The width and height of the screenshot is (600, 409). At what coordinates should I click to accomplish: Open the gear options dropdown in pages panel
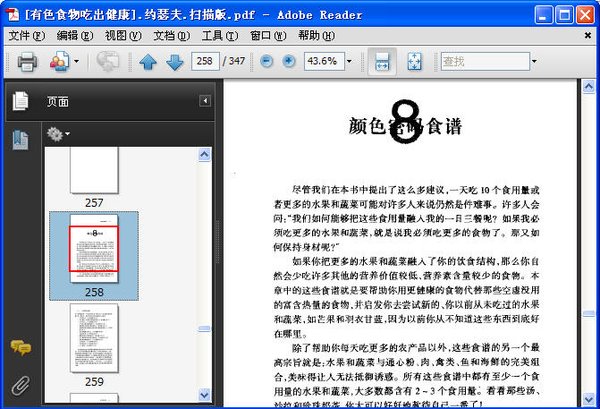click(58, 134)
